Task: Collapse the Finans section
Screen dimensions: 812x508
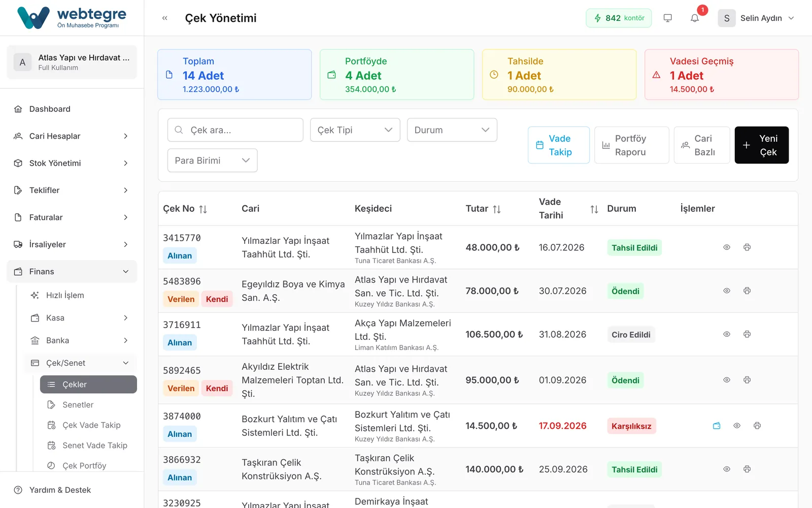Action: point(72,272)
